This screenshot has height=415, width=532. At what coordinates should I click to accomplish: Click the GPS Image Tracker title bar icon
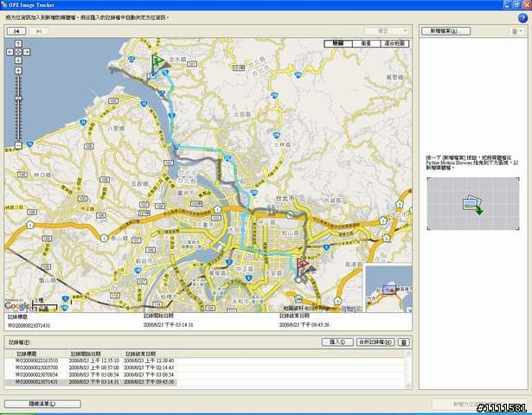coord(4,4)
